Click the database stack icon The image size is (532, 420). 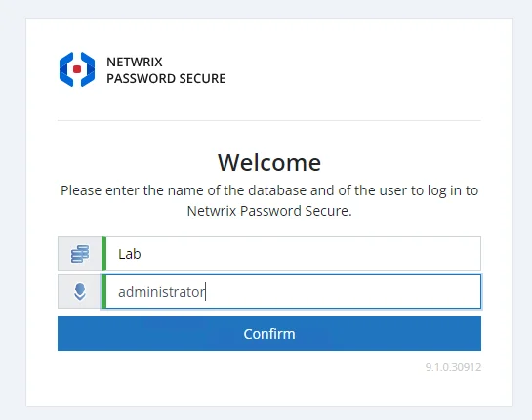pyautogui.click(x=80, y=254)
